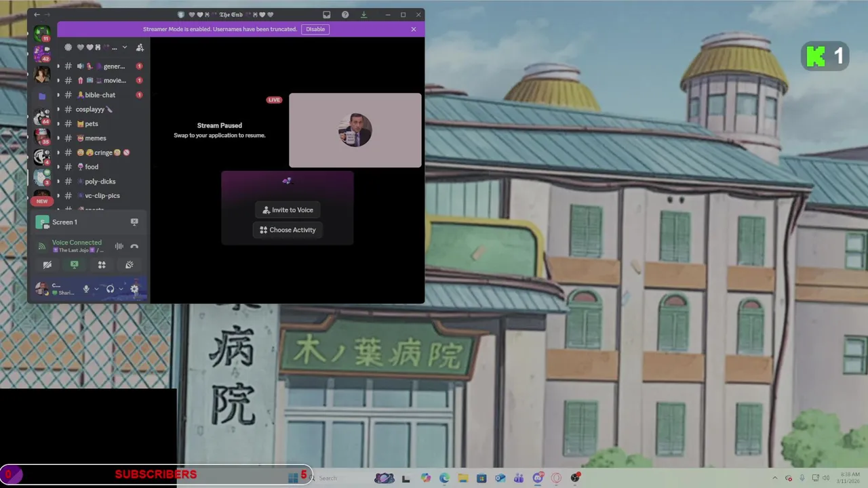This screenshot has width=868, height=488.
Task: Dismiss the Streamer Mode banner
Action: coord(414,29)
